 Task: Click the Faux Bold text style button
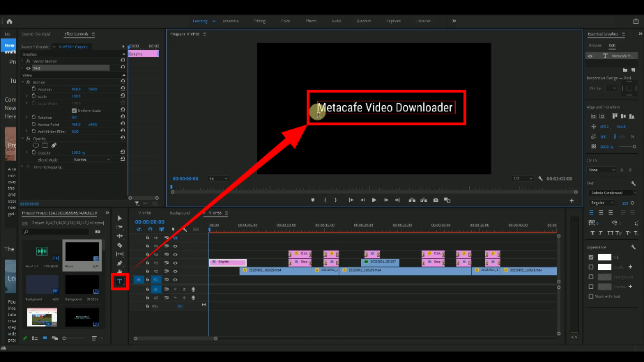coord(592,233)
